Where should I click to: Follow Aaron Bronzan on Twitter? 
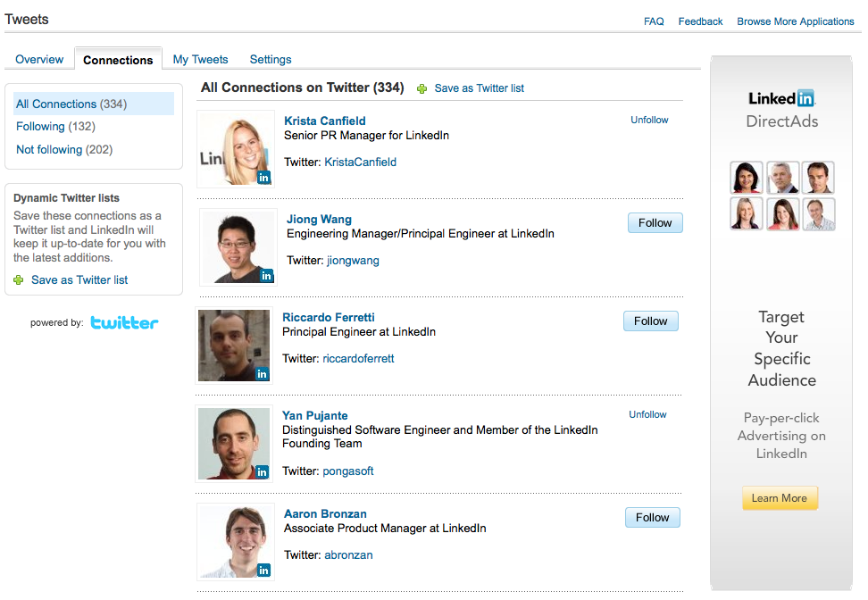[652, 518]
